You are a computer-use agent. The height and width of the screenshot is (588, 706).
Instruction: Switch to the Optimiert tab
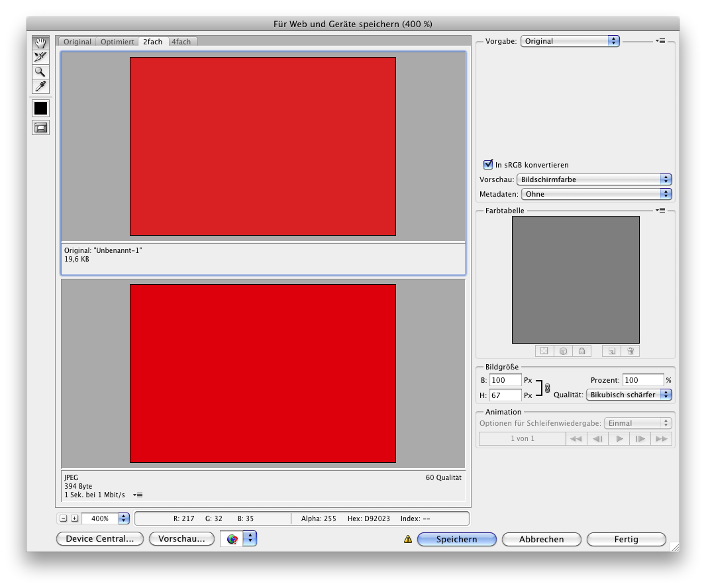click(x=117, y=42)
